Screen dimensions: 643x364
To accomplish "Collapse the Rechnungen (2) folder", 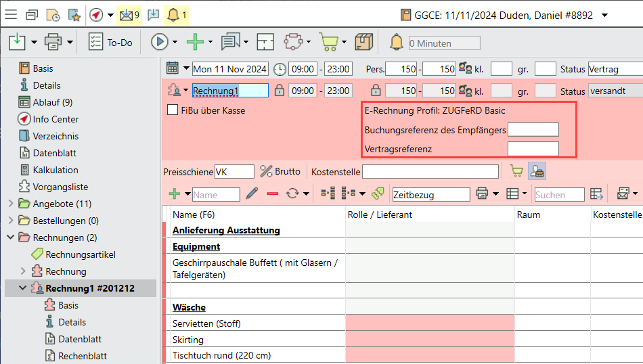I will (11, 237).
